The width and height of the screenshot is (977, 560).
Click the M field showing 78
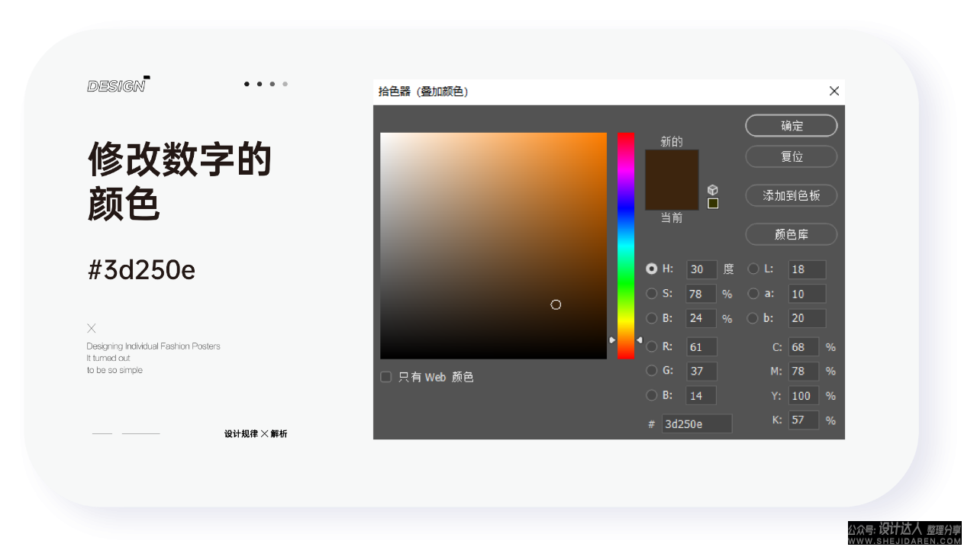coord(804,371)
